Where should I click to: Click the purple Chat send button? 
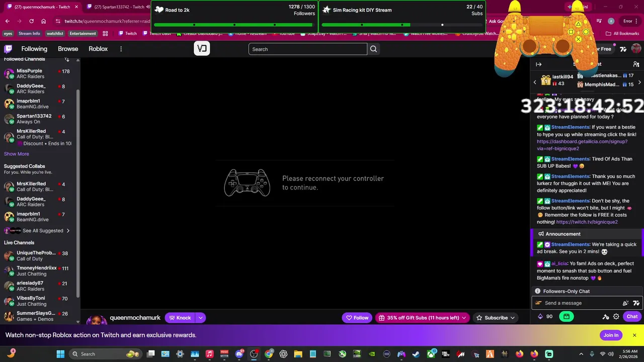(x=632, y=316)
